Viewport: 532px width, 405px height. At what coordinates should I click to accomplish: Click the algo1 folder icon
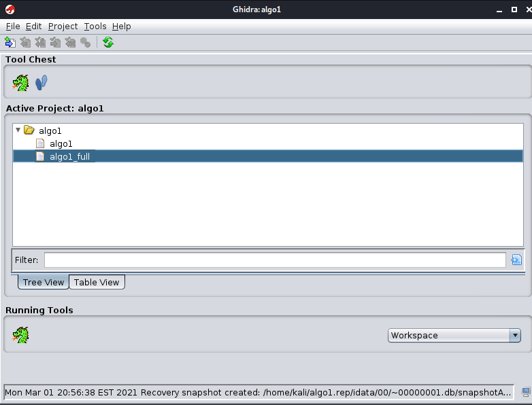tap(29, 130)
